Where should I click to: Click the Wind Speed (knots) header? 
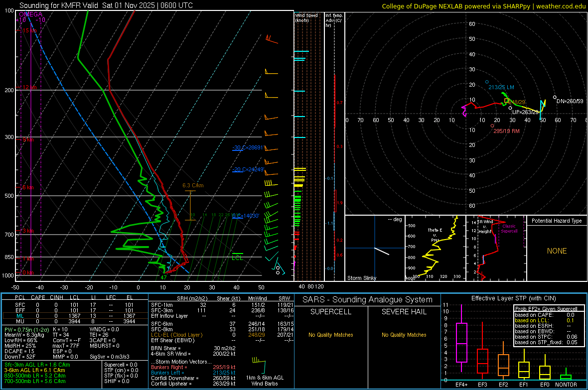[306, 17]
